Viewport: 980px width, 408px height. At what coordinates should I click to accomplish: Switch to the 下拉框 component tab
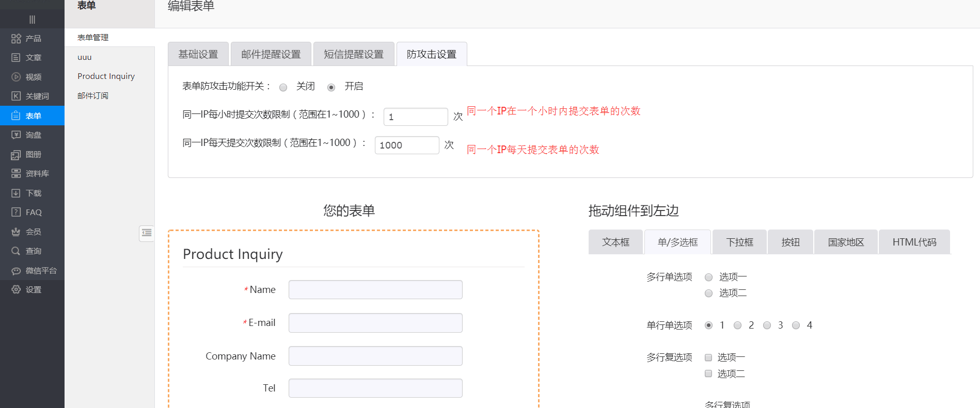739,242
